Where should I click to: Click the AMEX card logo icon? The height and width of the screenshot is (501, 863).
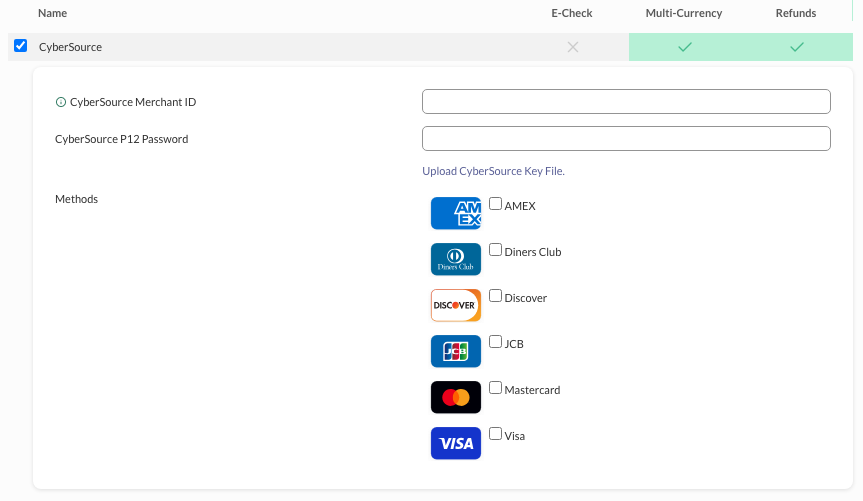(456, 213)
